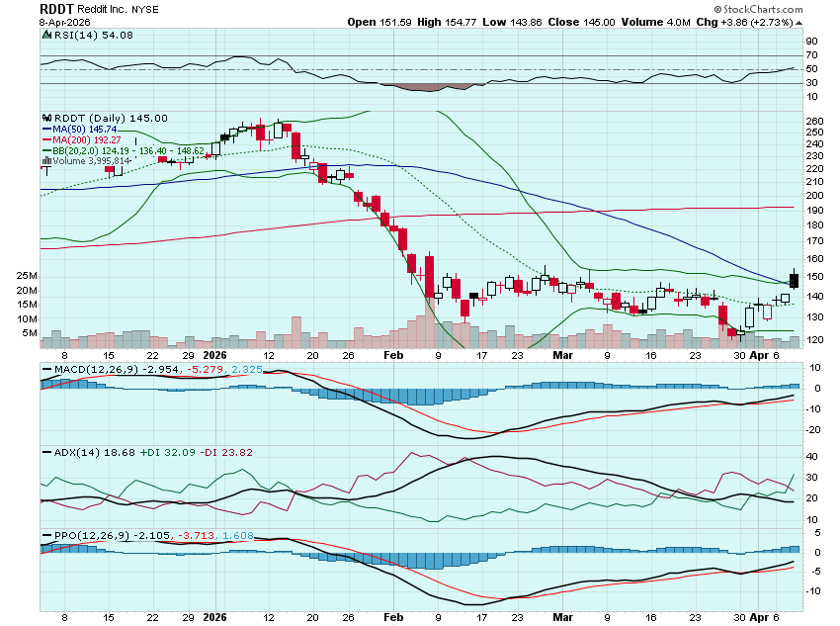The image size is (840, 626).
Task: Click the Mar label on the date axis
Action: 562,354
